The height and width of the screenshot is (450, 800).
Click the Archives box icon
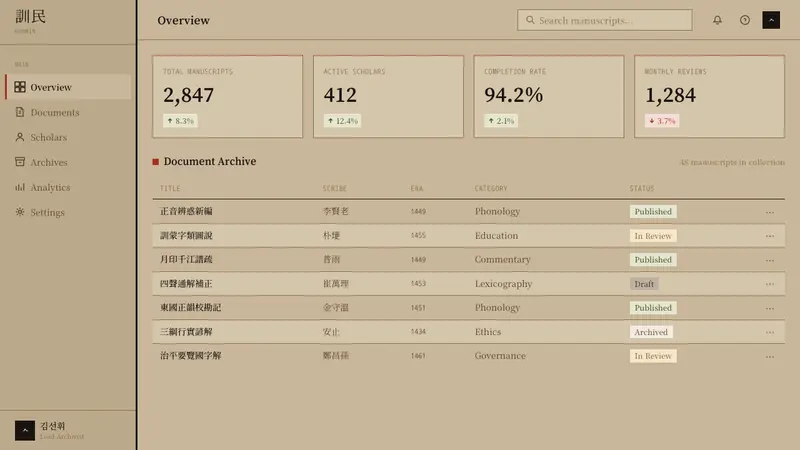click(20, 162)
